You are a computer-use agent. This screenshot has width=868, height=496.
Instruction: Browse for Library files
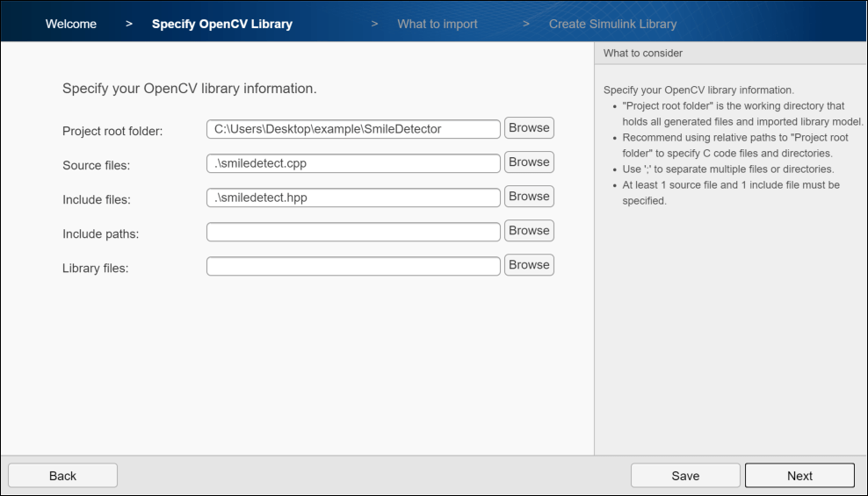tap(529, 265)
